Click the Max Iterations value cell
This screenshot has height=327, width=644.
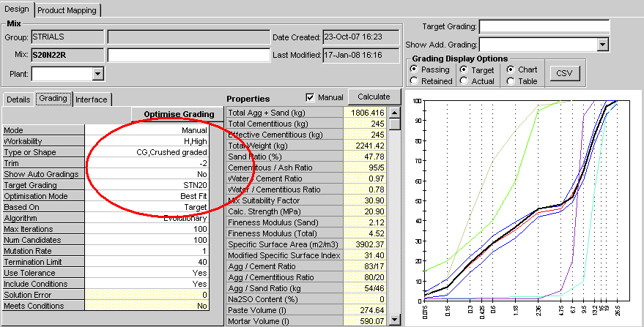click(x=147, y=230)
